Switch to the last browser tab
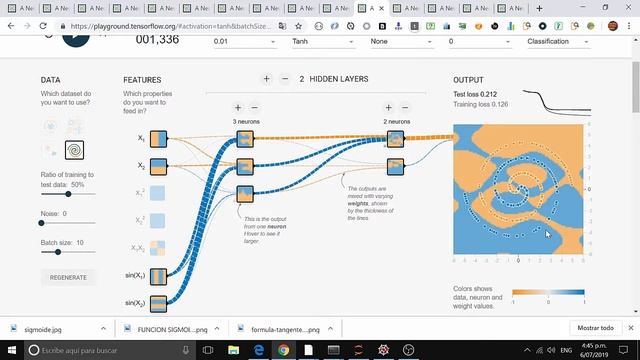 coord(512,8)
